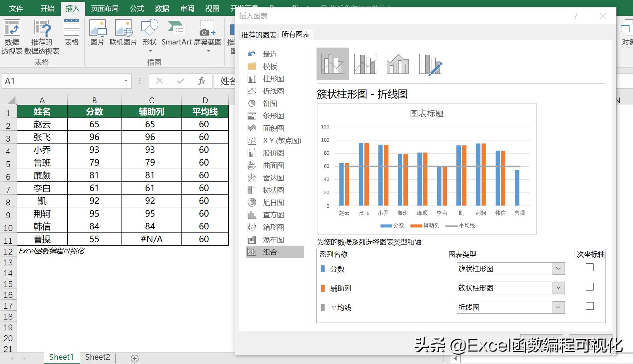Open Online Pictures (联机图片)
633x364 pixels.
(123, 33)
